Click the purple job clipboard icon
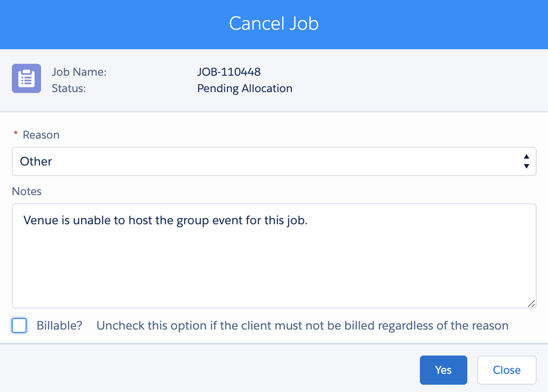This screenshot has height=392, width=548. point(26,78)
